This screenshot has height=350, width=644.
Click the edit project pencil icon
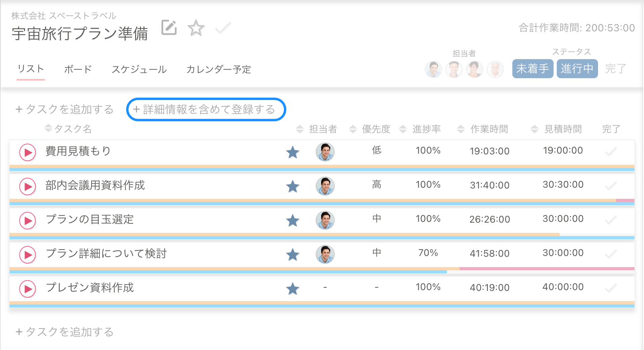tap(169, 28)
